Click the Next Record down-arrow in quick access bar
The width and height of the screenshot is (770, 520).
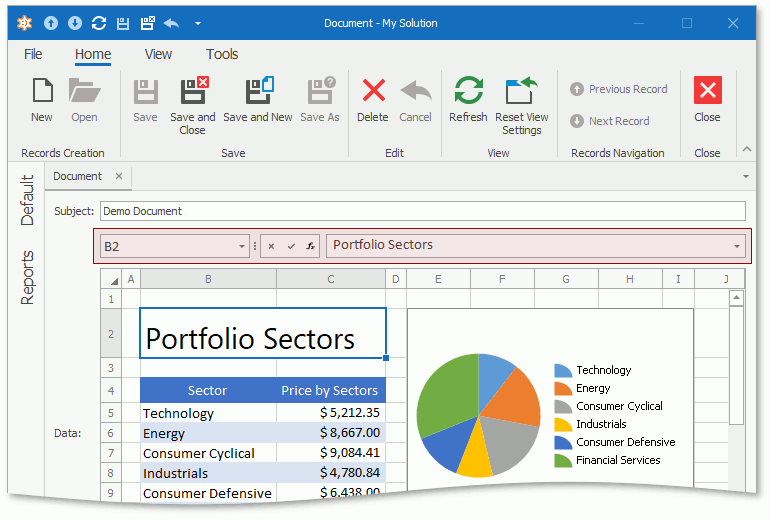[75, 23]
